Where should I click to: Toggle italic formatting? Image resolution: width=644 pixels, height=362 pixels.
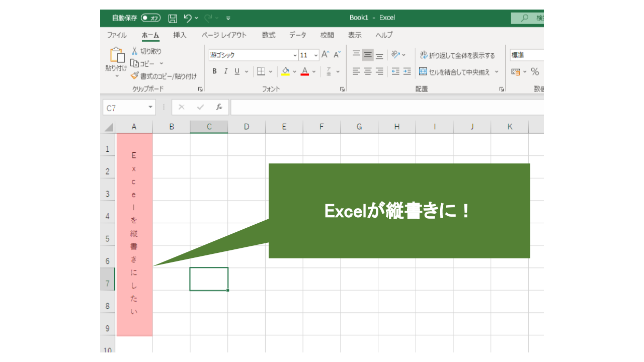click(x=226, y=71)
